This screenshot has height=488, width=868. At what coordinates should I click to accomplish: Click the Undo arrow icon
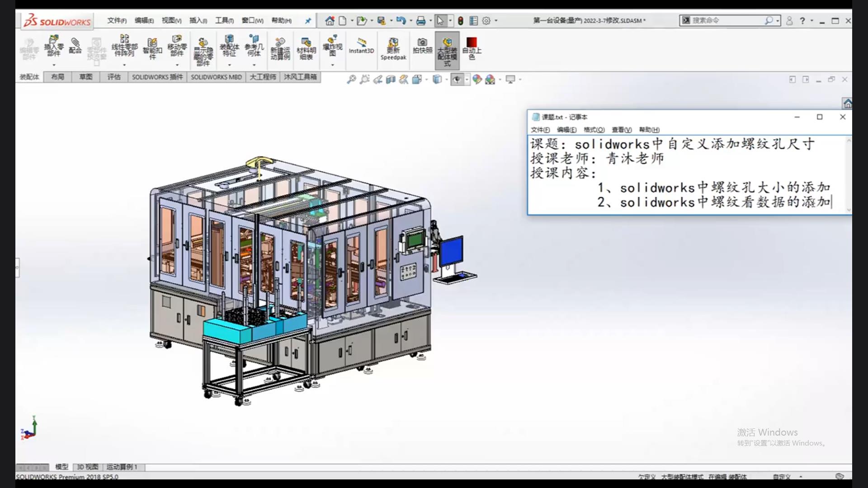pyautogui.click(x=401, y=21)
